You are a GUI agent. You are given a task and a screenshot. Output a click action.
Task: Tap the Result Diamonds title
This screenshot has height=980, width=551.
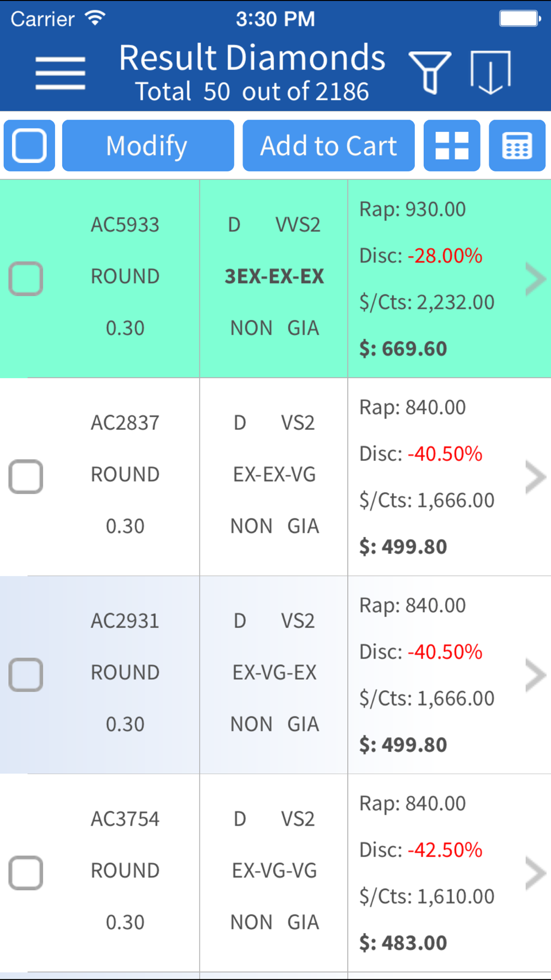252,58
